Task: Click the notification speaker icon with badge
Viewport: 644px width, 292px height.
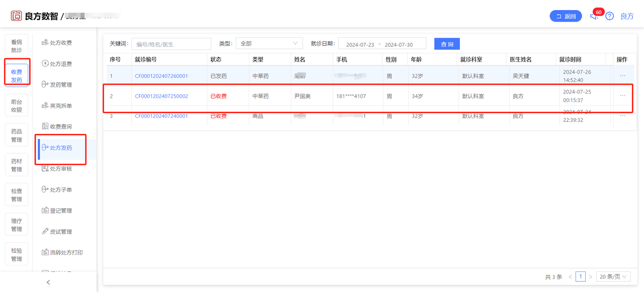Action: pyautogui.click(x=595, y=16)
